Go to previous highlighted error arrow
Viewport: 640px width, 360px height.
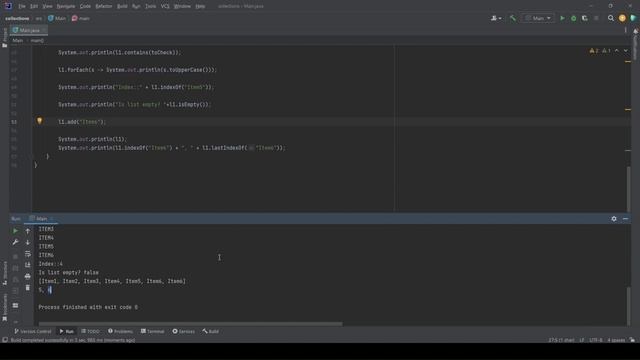point(617,51)
